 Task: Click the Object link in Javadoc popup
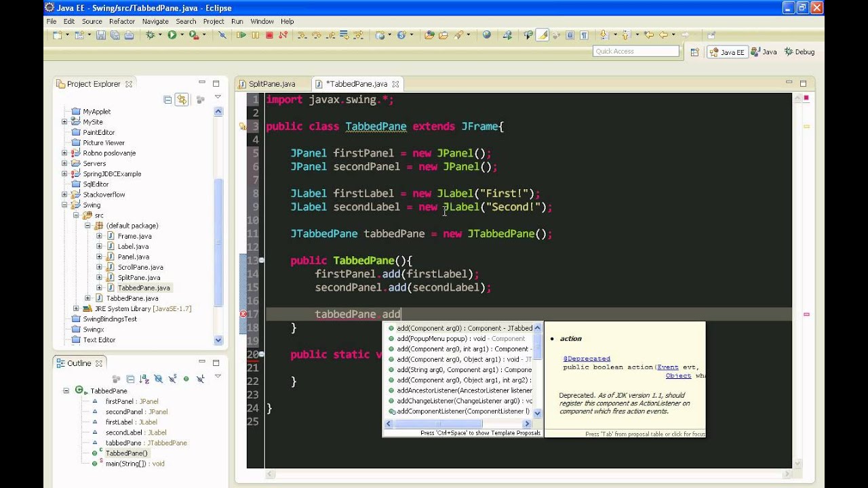click(x=679, y=375)
